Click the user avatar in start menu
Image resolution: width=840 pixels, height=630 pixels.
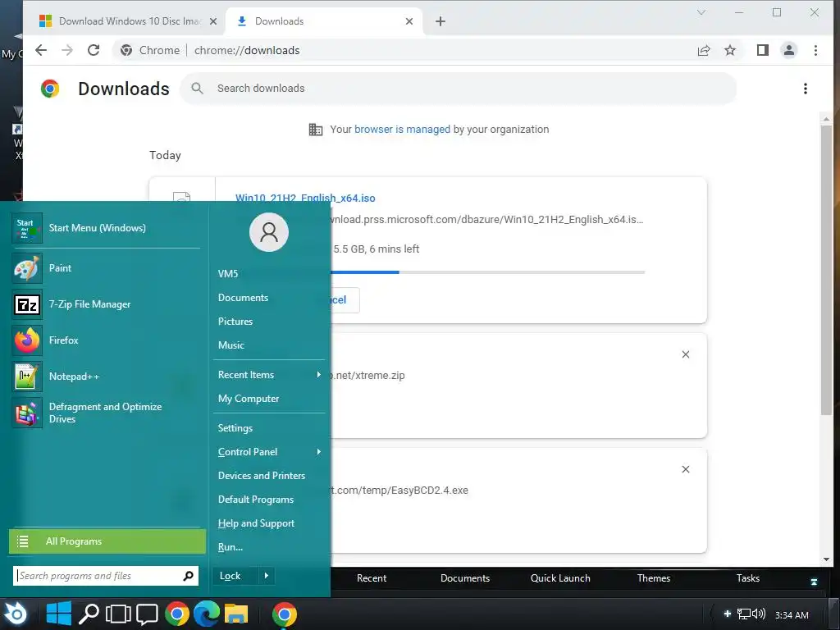269,232
